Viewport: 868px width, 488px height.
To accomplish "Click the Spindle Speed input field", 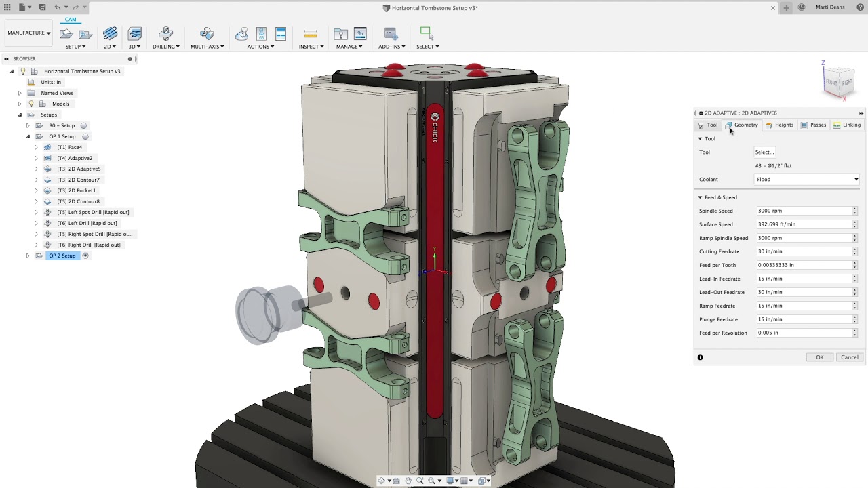I will tap(804, 211).
